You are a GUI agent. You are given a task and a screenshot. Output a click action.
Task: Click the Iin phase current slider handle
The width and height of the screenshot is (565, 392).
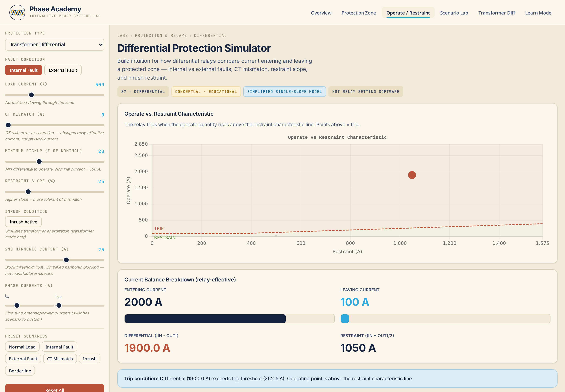click(17, 306)
